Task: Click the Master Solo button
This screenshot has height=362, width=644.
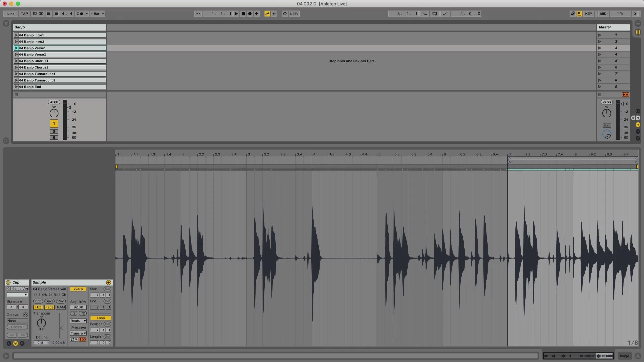Action: pos(607,125)
